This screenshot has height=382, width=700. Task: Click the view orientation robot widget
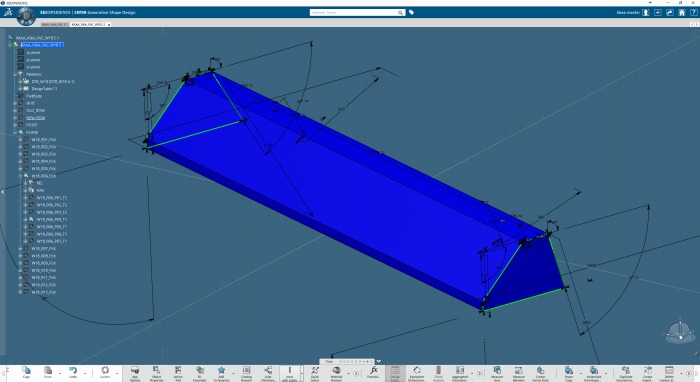pyautogui.click(x=679, y=332)
